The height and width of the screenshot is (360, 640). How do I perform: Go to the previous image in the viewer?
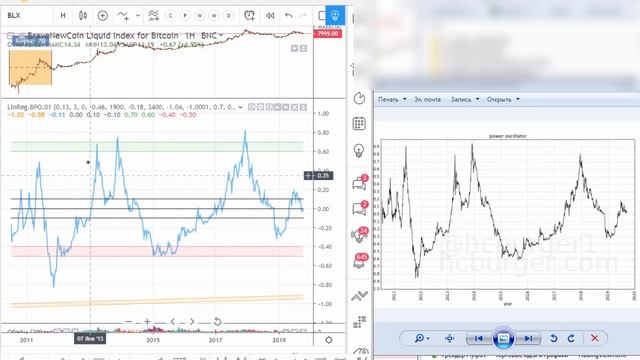pos(478,338)
